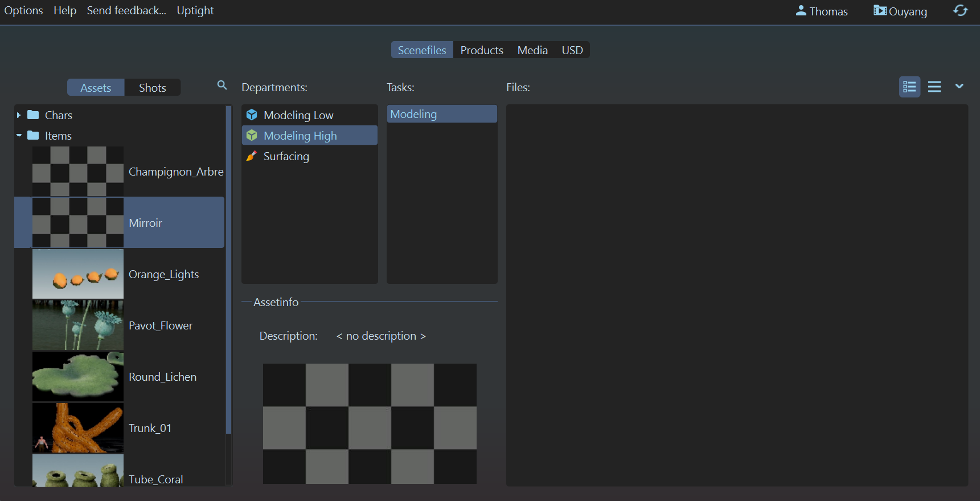Viewport: 980px width, 501px height.
Task: Click the asset list vertical scrollbar
Action: (x=228, y=268)
